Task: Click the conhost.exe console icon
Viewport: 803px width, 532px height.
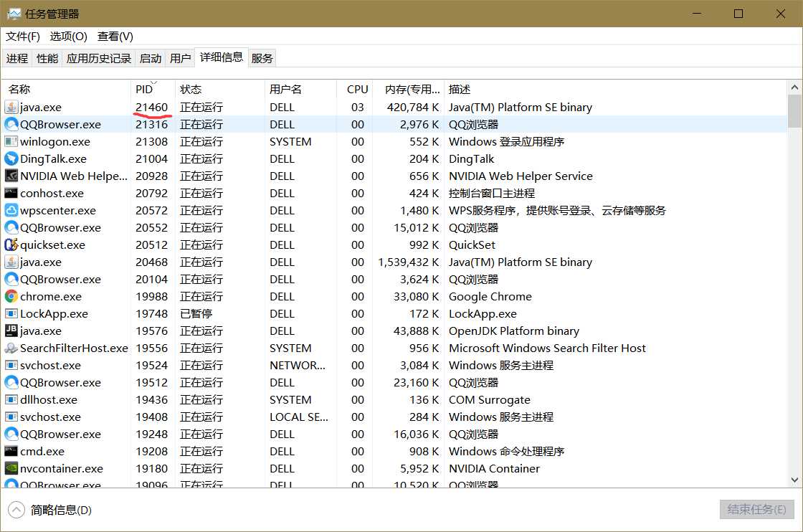Action: coord(11,193)
